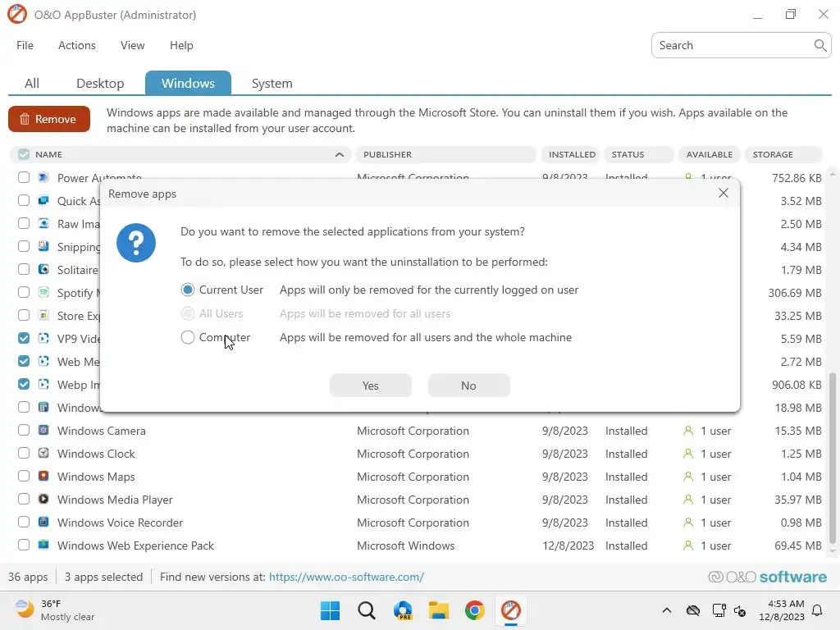This screenshot has height=630, width=840.
Task: Show hidden system tray icons chevron
Action: click(x=666, y=610)
